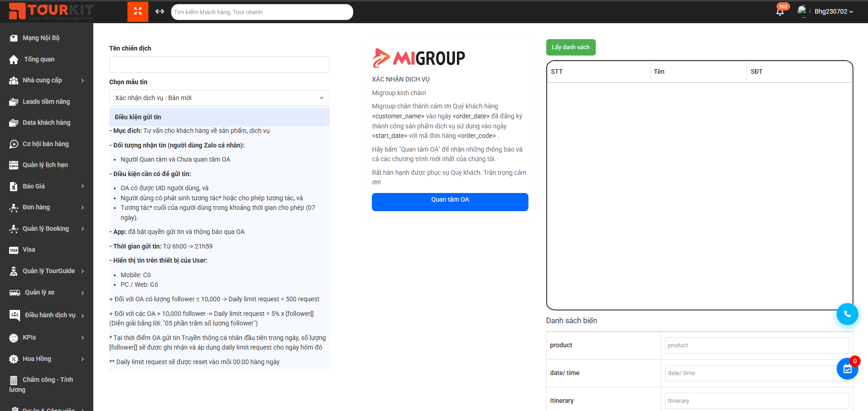868x411 pixels.
Task: Open Data khách hàng menu item
Action: click(46, 122)
